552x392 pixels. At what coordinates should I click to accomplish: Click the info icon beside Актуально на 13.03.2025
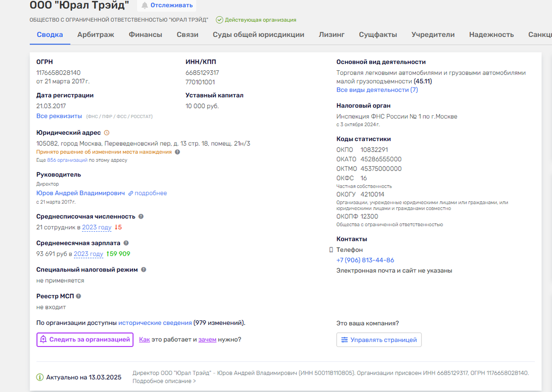40,377
